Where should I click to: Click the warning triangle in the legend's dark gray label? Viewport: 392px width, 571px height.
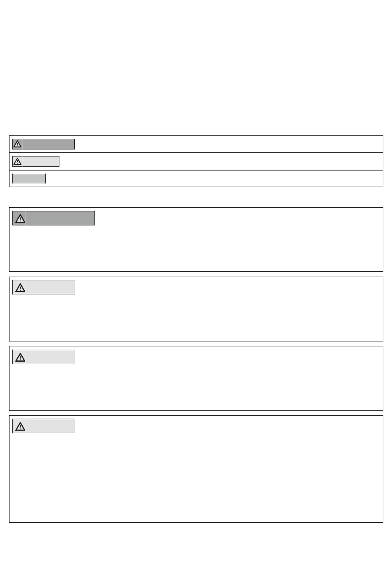(x=17, y=144)
